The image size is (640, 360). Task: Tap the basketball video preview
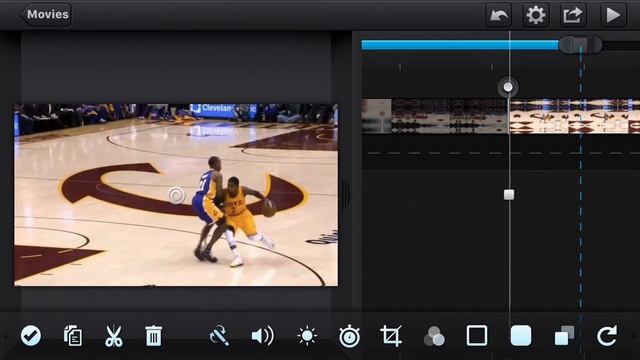click(176, 195)
